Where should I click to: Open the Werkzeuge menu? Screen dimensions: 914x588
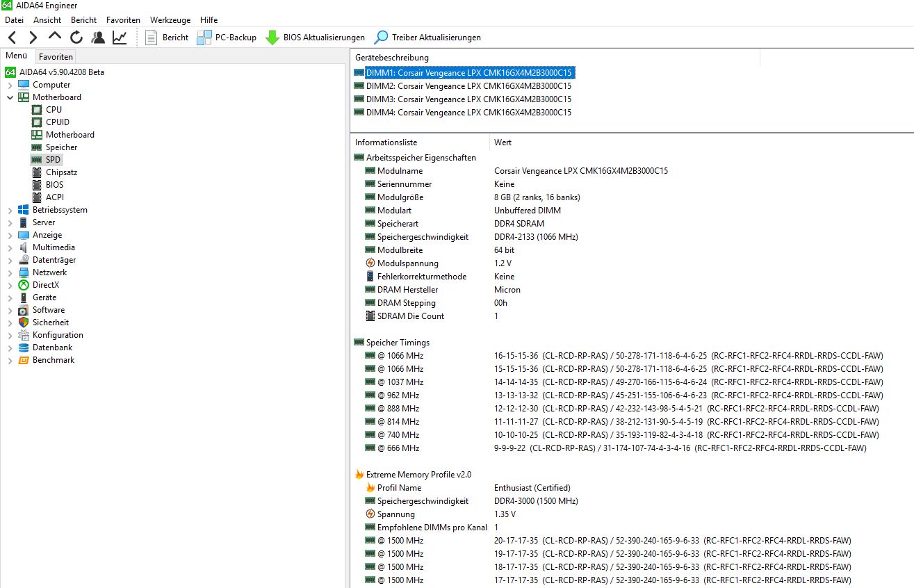pos(170,20)
